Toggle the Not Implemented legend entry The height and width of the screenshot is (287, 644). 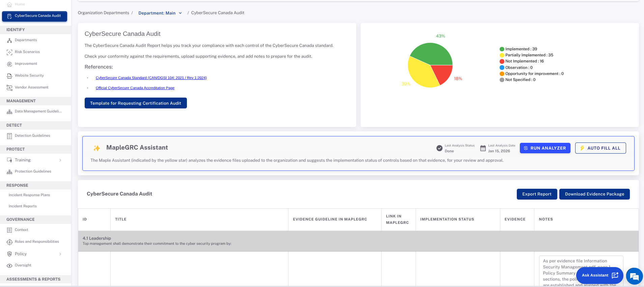[522, 61]
